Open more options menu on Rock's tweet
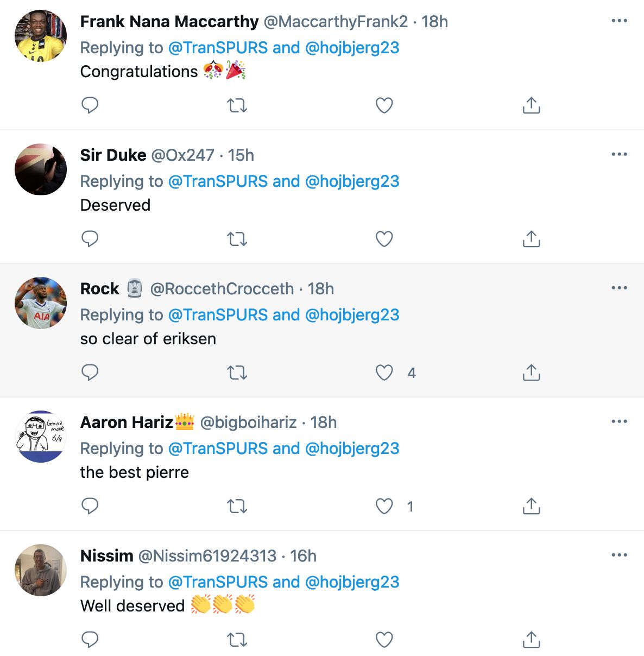Screen dimensions: 644x656 pos(619,288)
